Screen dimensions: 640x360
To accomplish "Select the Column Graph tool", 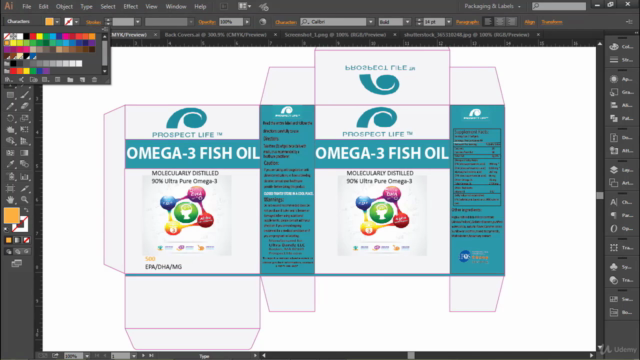I will tap(24, 177).
